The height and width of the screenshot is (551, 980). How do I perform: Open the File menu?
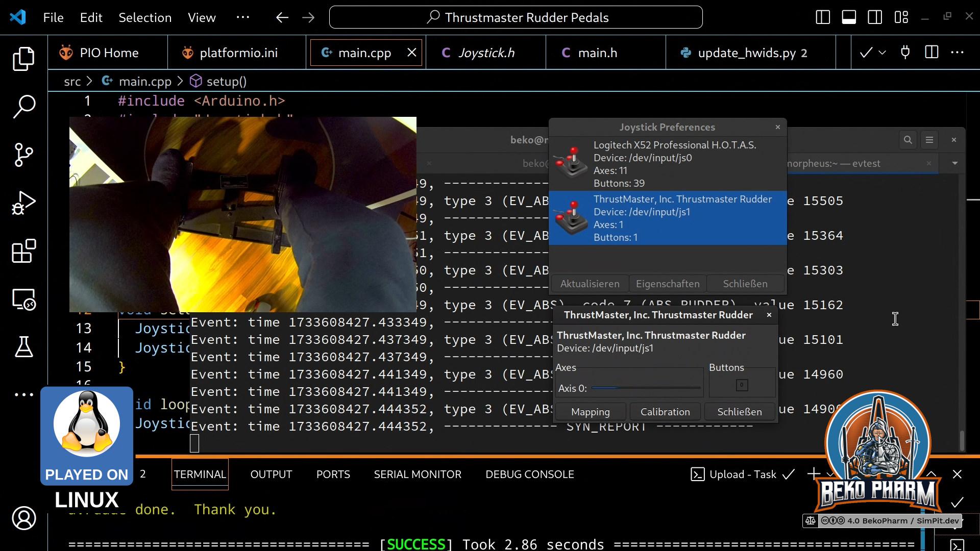54,17
